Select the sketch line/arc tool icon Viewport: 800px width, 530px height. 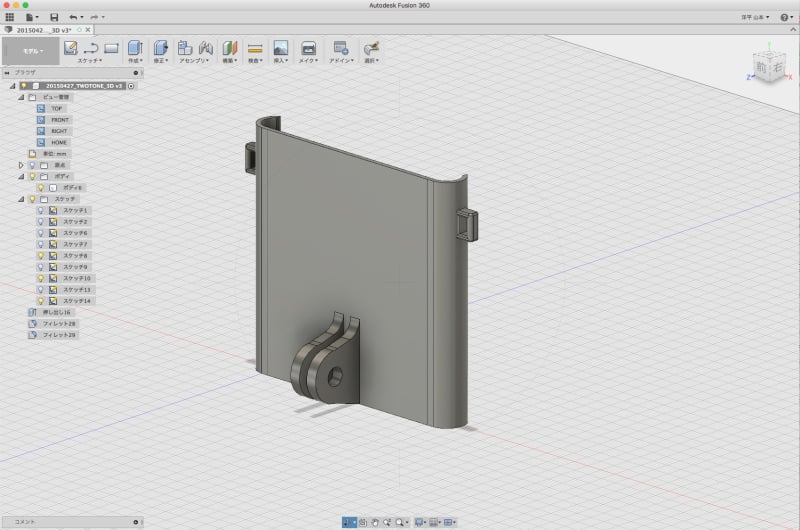tap(91, 48)
